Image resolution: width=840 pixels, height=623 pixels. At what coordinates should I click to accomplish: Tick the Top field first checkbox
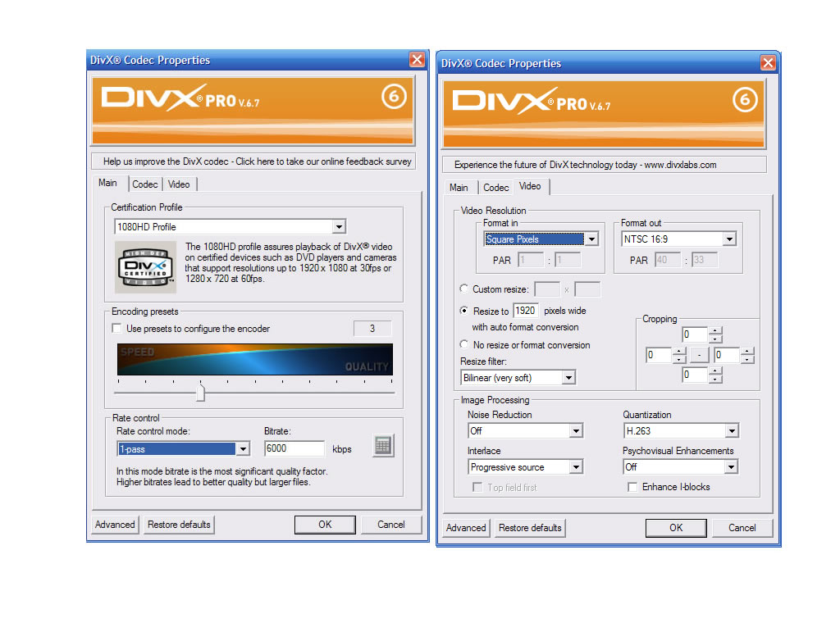point(477,487)
